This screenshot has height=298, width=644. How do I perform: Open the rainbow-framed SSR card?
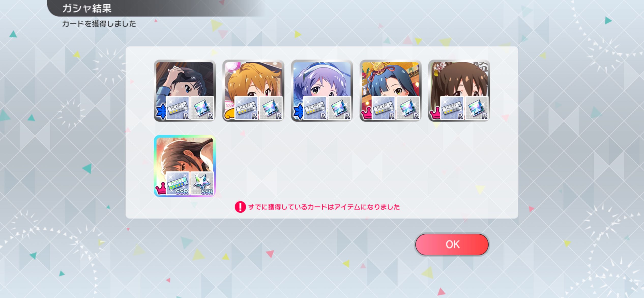(185, 166)
